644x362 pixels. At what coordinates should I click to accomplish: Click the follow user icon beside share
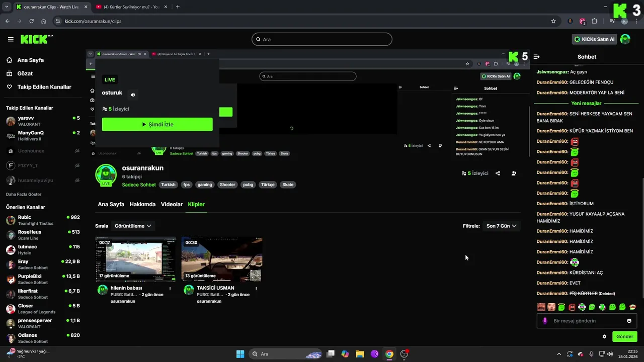click(514, 173)
